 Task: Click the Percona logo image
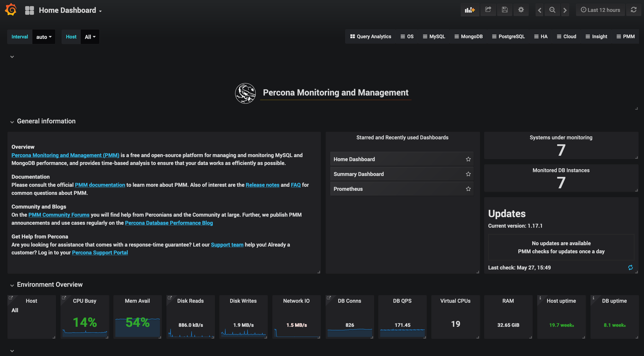245,93
